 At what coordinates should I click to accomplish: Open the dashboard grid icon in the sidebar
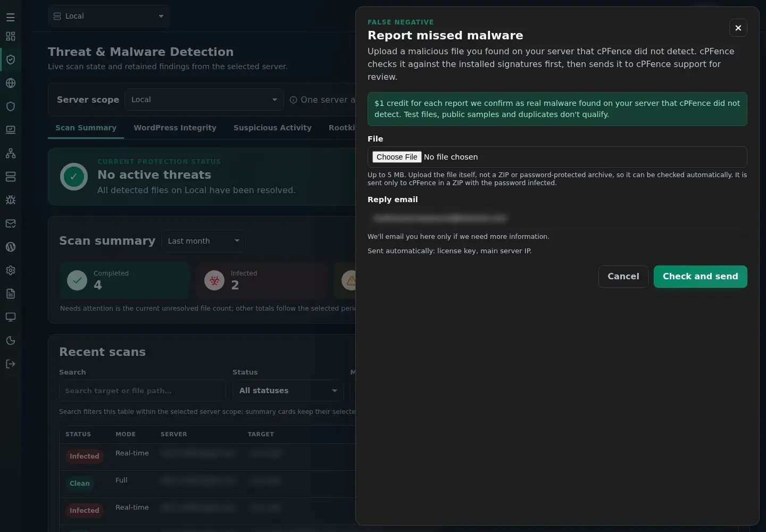pos(11,36)
